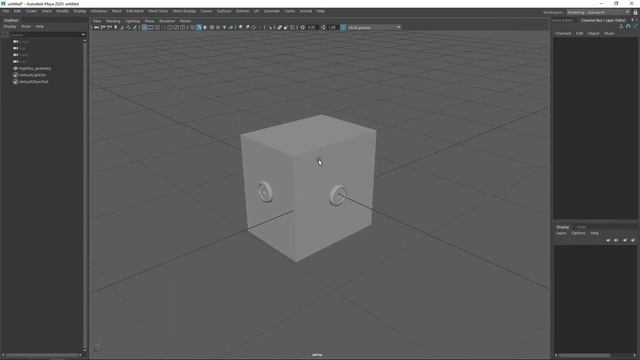Toggle the Textured display icon

pos(218,28)
